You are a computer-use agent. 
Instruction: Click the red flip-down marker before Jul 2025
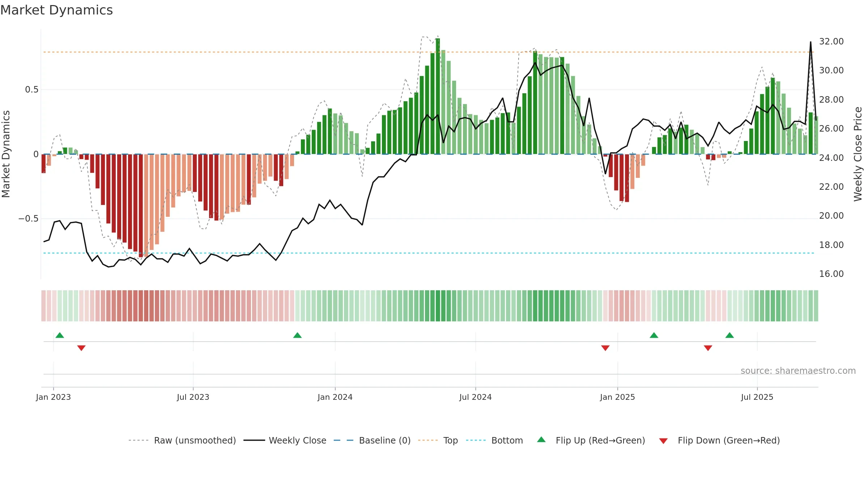pyautogui.click(x=708, y=348)
